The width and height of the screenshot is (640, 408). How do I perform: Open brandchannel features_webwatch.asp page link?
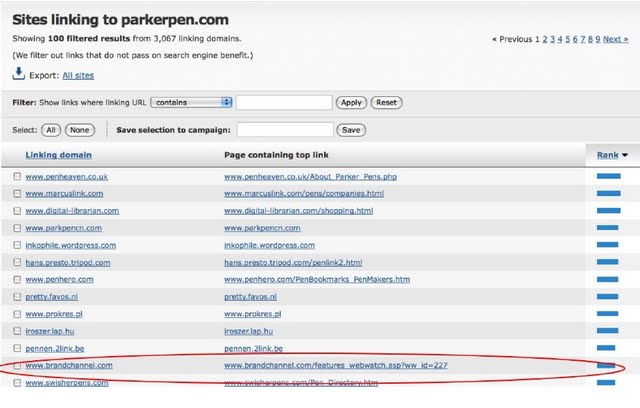(336, 365)
